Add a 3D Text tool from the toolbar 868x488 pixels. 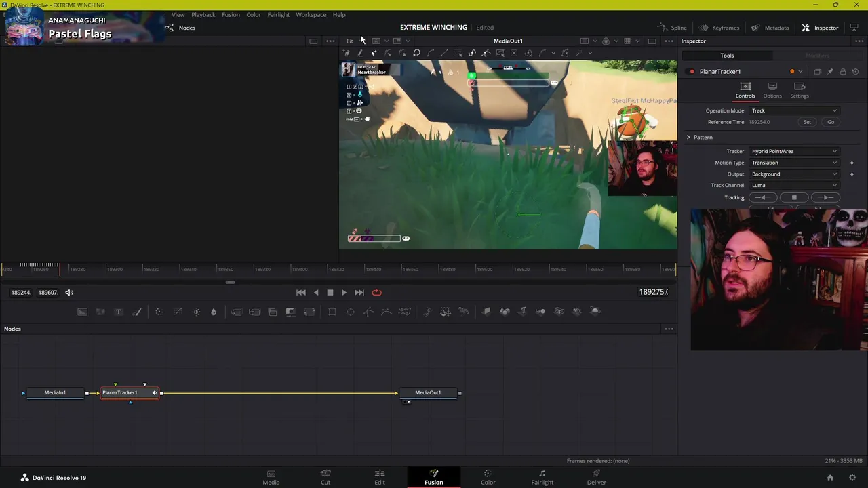[523, 312]
